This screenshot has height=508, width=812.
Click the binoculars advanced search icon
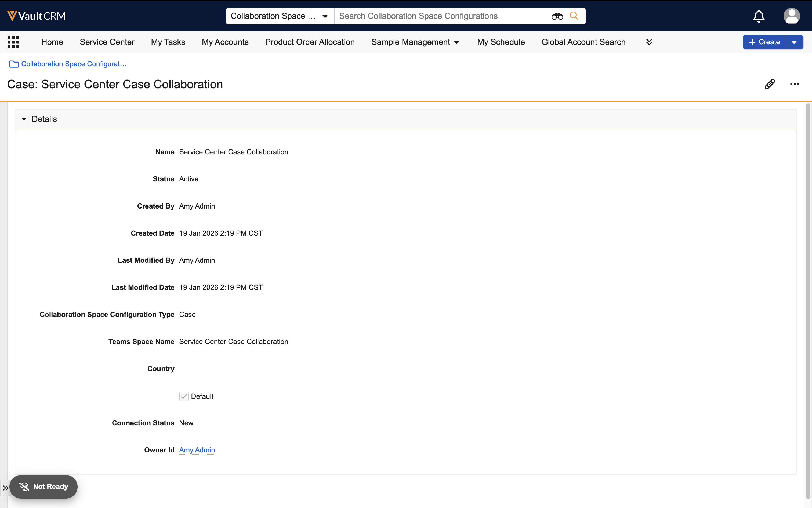[557, 16]
